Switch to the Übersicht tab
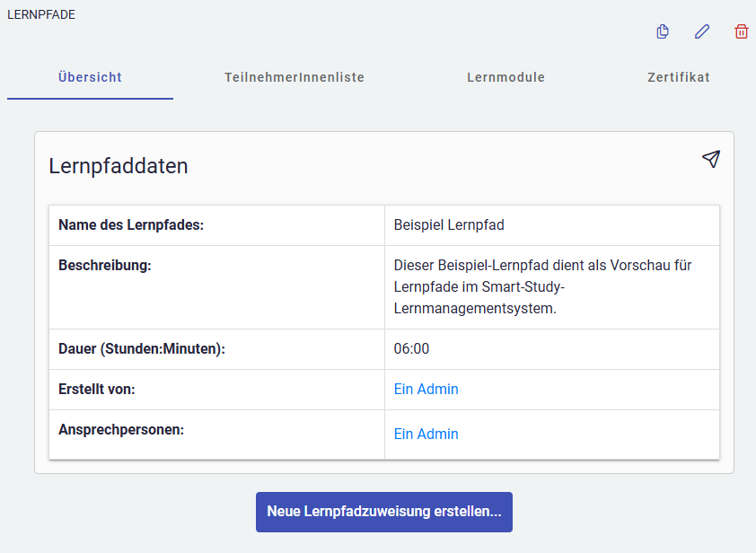Screen dimensions: 756x553 [x=90, y=77]
